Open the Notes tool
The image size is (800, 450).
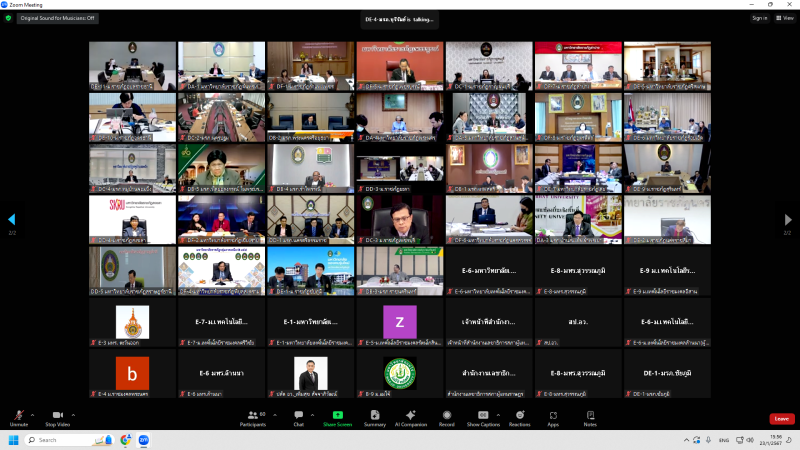(590, 417)
